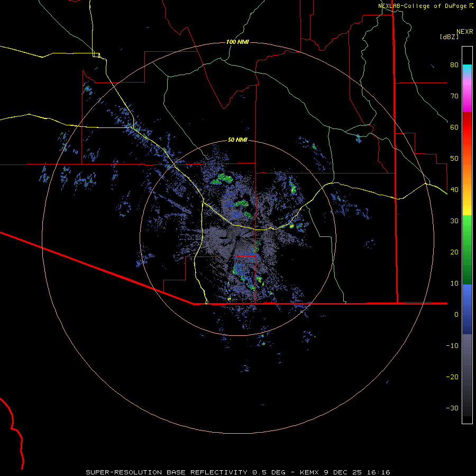
Task: Click the 0 value on the dBZ scale
Action: tap(456, 315)
